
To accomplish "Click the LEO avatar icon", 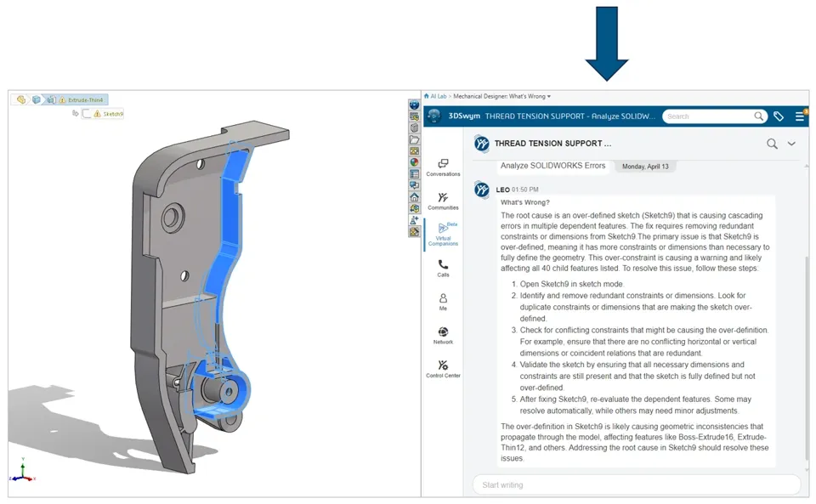I will pyautogui.click(x=482, y=190).
